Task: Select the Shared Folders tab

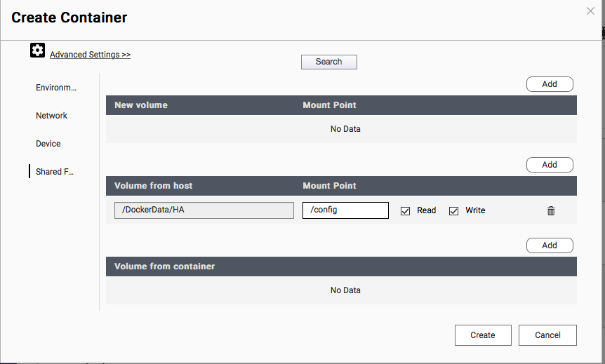Action: pyautogui.click(x=55, y=172)
